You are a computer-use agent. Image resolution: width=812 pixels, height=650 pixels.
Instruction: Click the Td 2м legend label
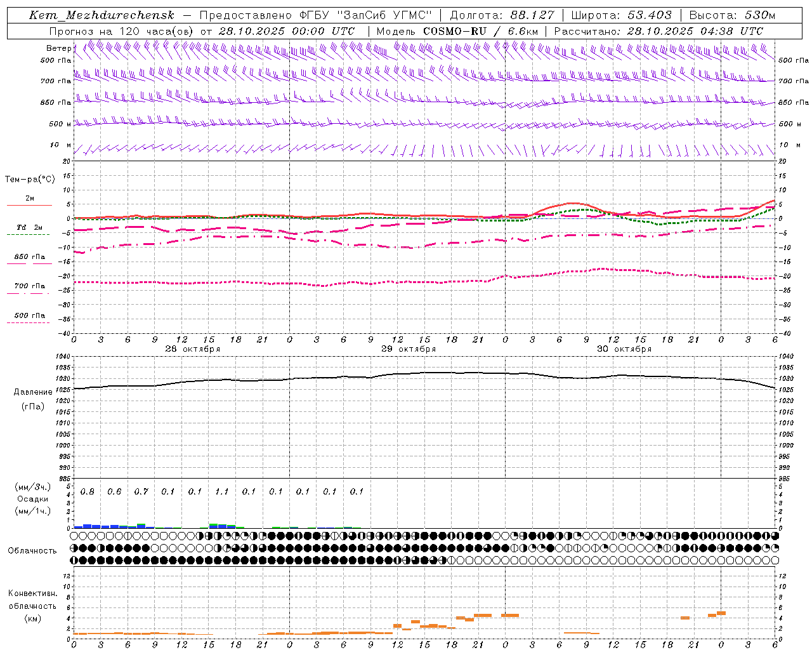pos(30,227)
